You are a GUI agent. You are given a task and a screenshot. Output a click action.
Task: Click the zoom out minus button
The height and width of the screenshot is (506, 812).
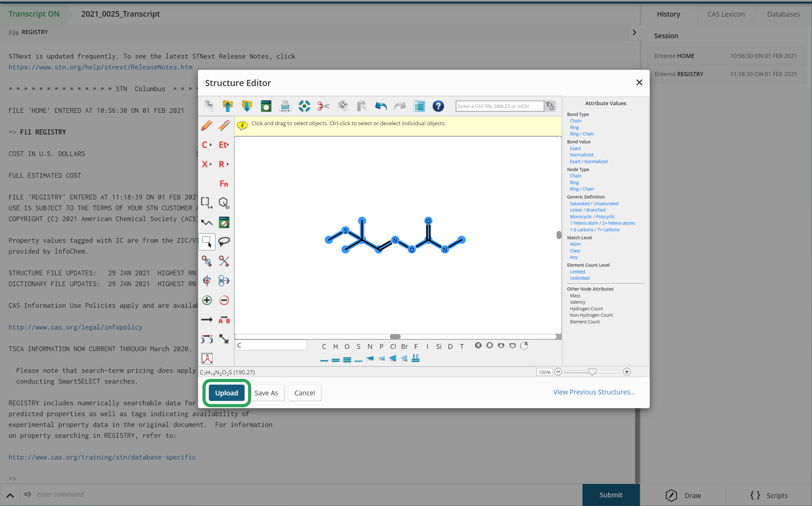pyautogui.click(x=558, y=372)
